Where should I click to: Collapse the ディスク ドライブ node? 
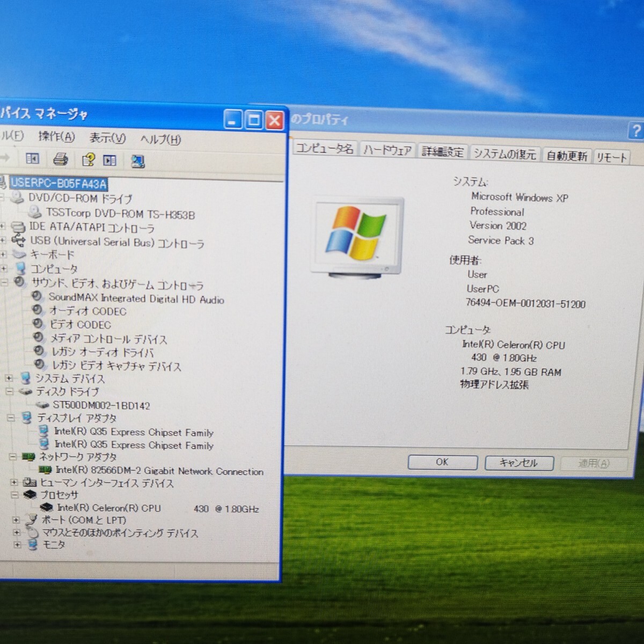tap(9, 391)
